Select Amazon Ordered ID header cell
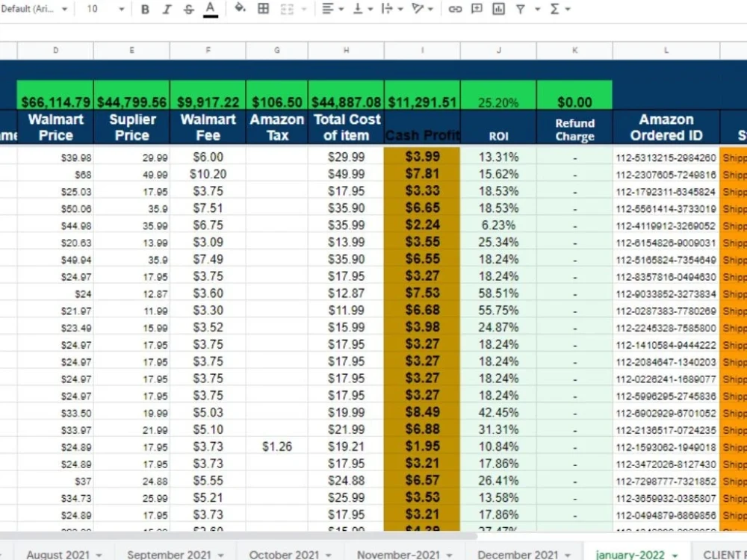 [666, 127]
